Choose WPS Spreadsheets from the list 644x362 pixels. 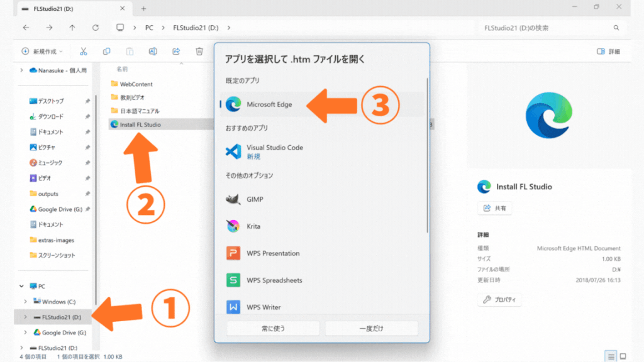click(322, 280)
